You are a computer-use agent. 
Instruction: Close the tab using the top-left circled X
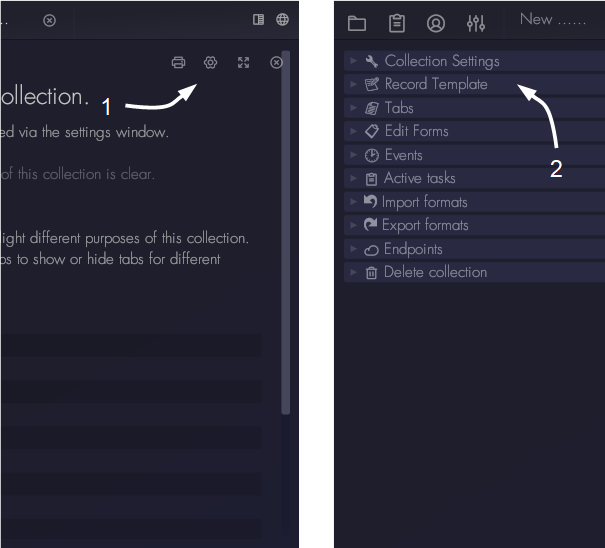(49, 20)
